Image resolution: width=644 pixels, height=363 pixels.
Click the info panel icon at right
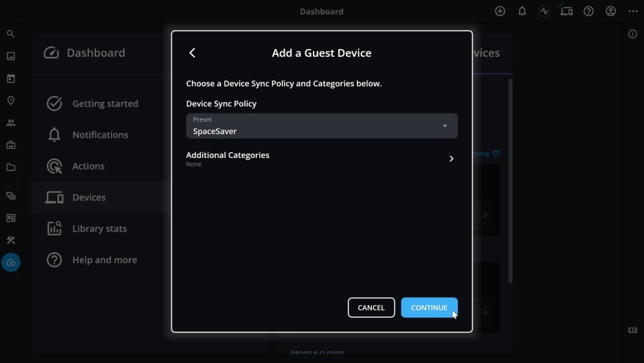pyautogui.click(x=632, y=34)
